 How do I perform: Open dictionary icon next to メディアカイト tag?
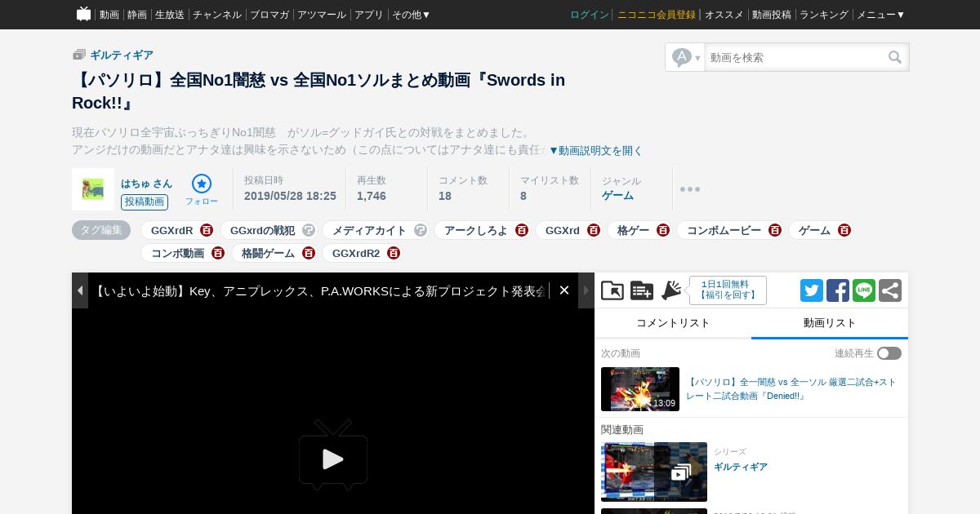(x=421, y=231)
